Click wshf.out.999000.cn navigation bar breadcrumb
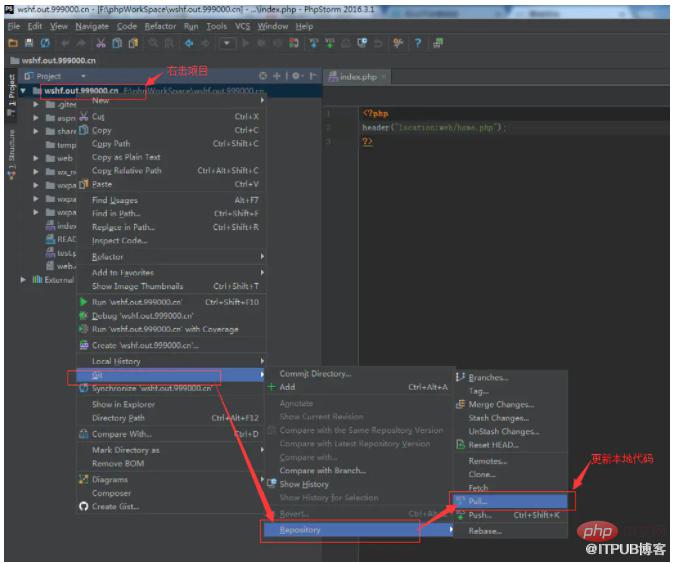 [53, 60]
